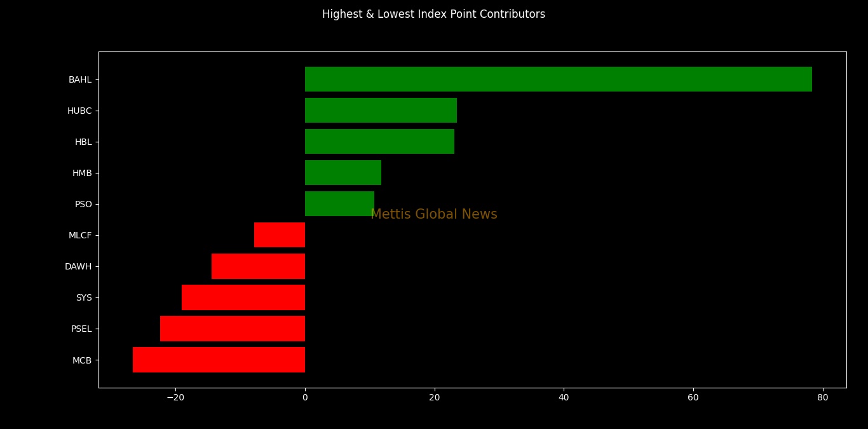Viewport: 868px width, 429px height.
Task: Click the '20' x-axis tick label
Action: tap(435, 398)
